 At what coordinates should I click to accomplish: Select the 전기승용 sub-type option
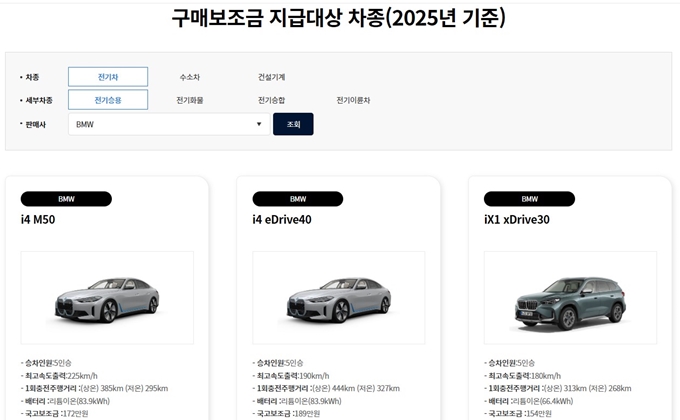click(x=108, y=100)
